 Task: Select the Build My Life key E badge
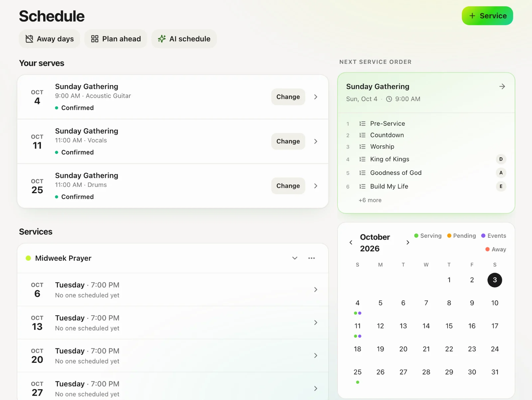pyautogui.click(x=501, y=187)
